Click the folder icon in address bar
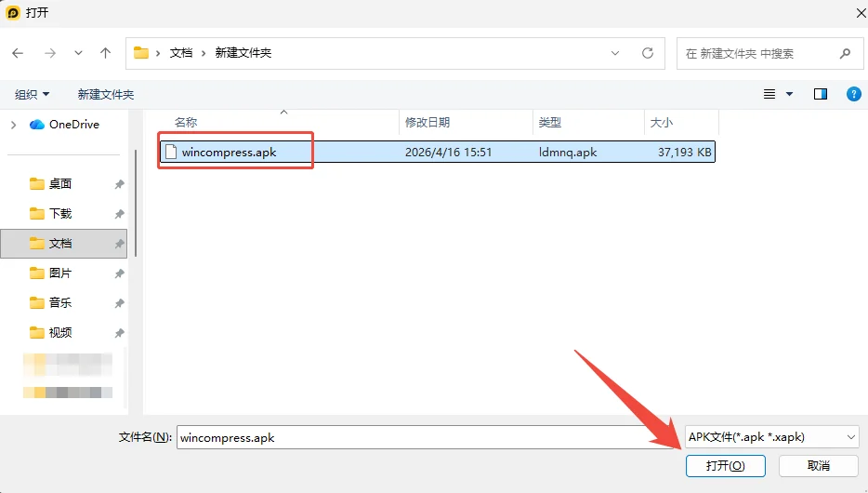This screenshot has height=493, width=868. click(141, 53)
